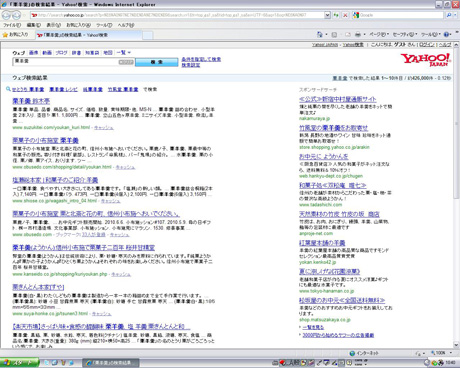Click the browser address bar URL field
Viewport: 460px width, 368px height.
point(177,15)
